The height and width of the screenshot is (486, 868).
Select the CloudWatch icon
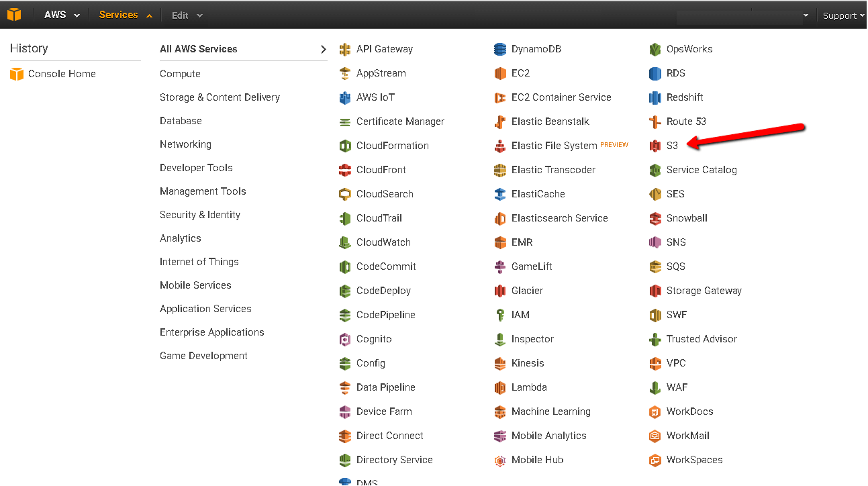(x=345, y=242)
